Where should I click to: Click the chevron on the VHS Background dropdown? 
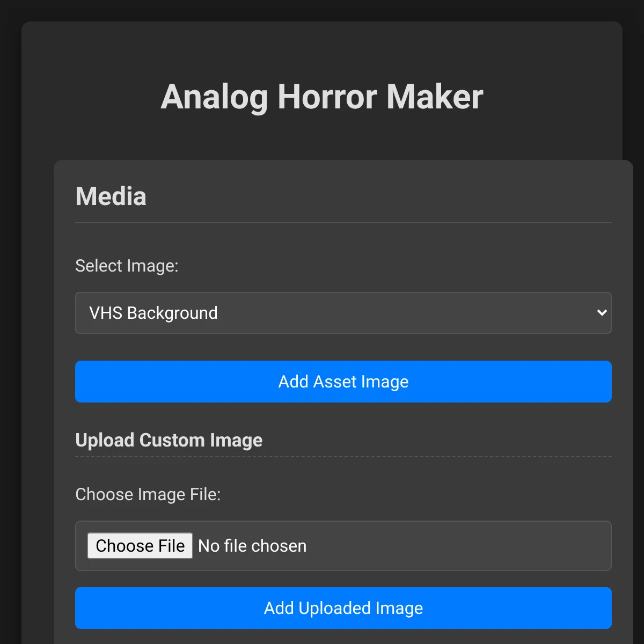pyautogui.click(x=601, y=313)
